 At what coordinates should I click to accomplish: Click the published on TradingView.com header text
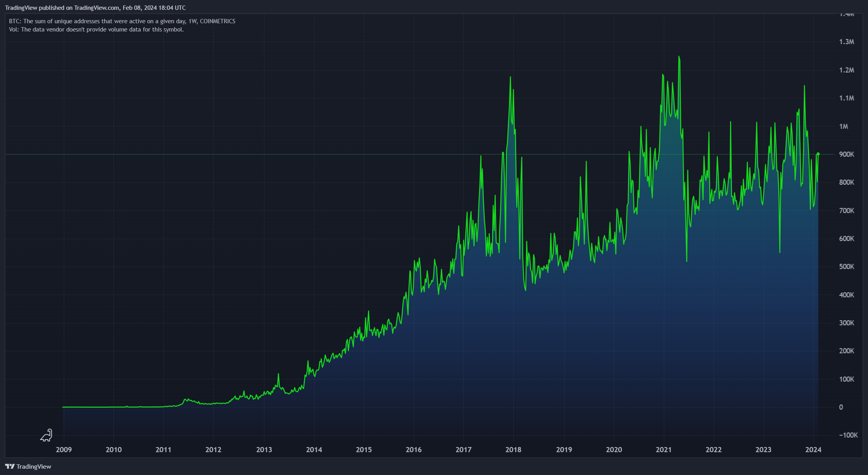tap(95, 8)
